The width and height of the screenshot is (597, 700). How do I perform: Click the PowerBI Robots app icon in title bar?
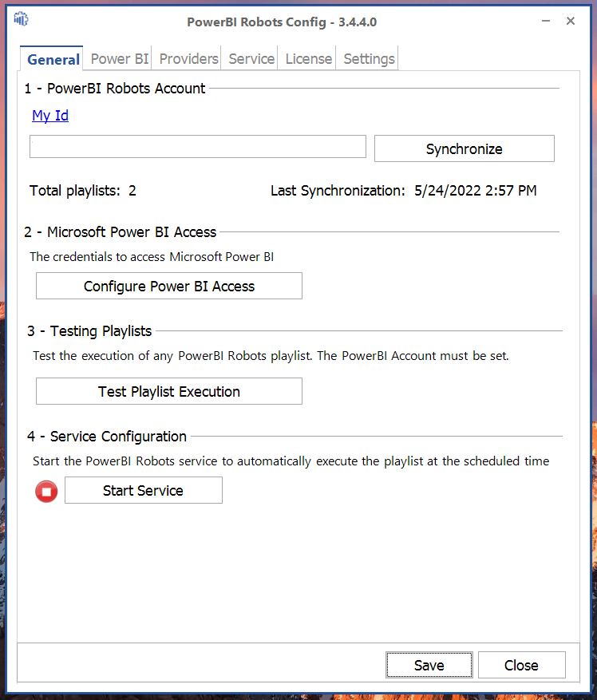[21, 21]
